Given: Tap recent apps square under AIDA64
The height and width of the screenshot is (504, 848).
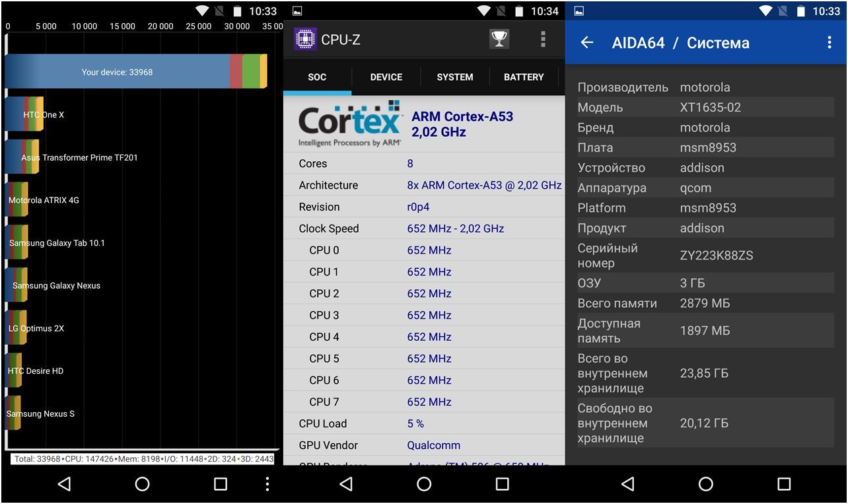Looking at the screenshot, I should click(x=784, y=484).
